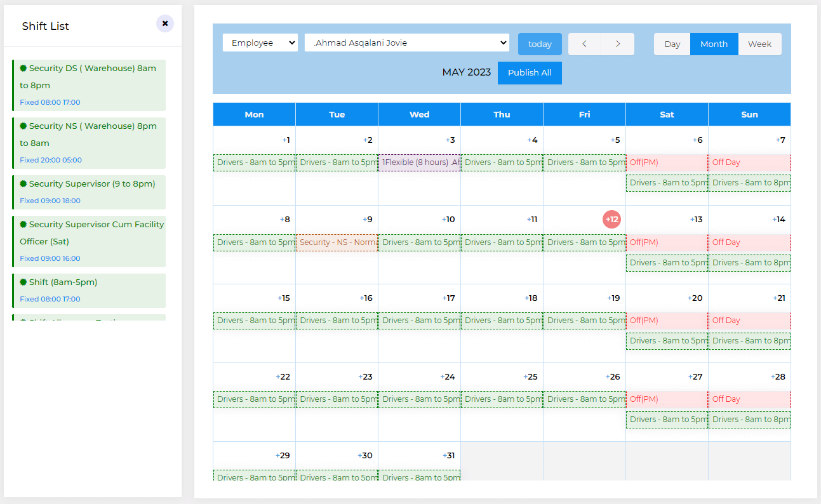Switch to Day view
Screen dimensions: 821x504
click(x=672, y=44)
